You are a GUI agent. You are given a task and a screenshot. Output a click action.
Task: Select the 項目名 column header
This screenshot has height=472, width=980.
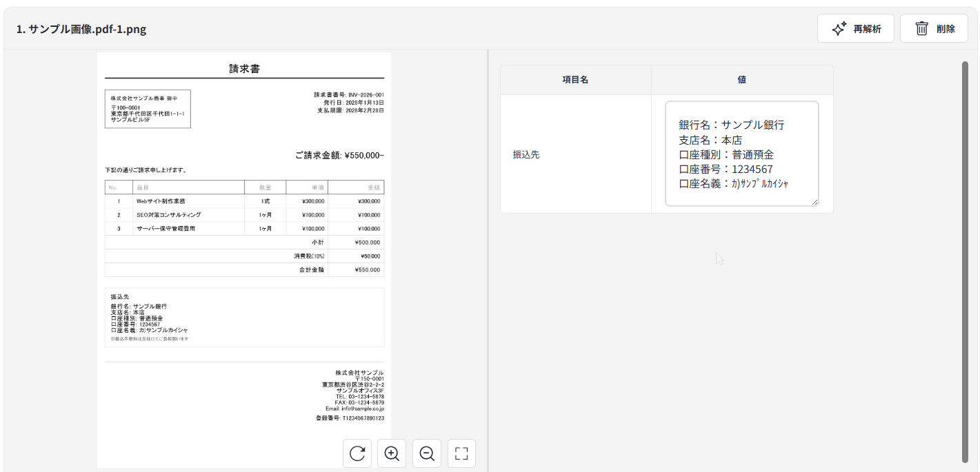575,80
